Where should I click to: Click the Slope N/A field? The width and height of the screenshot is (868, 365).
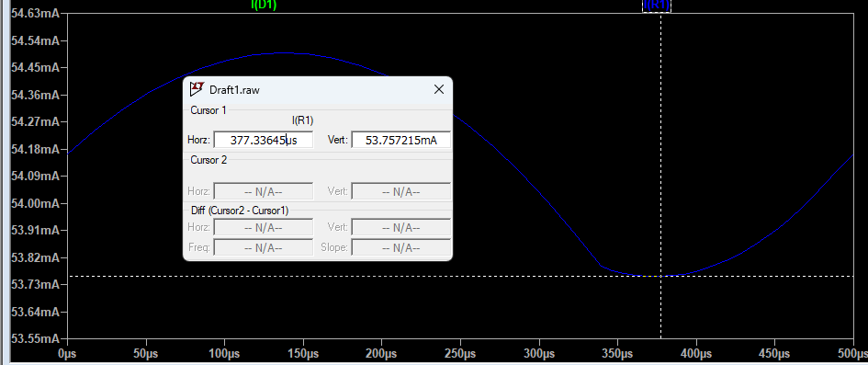401,247
